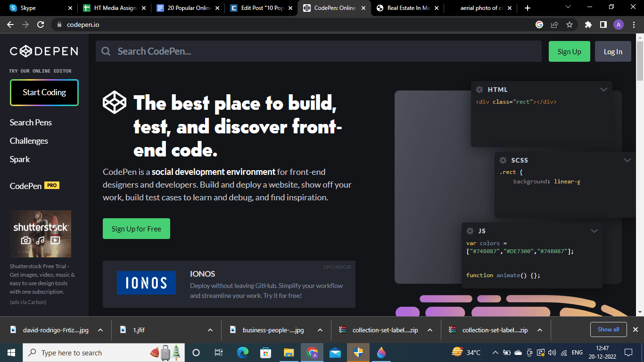
Task: Click Sign Up for Free button
Action: point(136,229)
